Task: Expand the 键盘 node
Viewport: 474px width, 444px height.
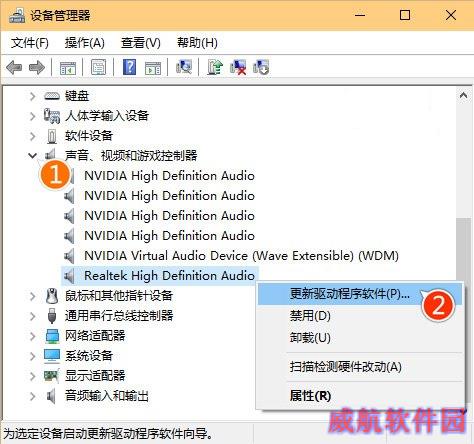Action: coord(32,96)
